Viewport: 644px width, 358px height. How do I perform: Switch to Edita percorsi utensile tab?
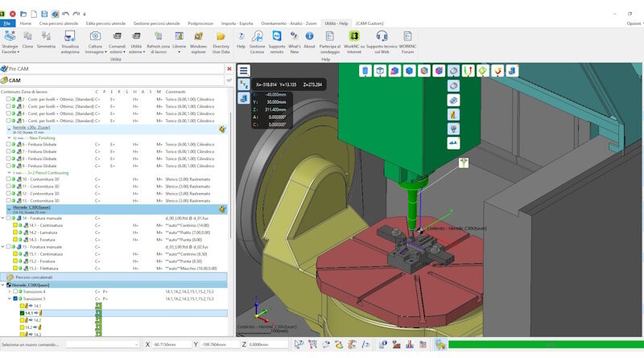pyautogui.click(x=105, y=23)
